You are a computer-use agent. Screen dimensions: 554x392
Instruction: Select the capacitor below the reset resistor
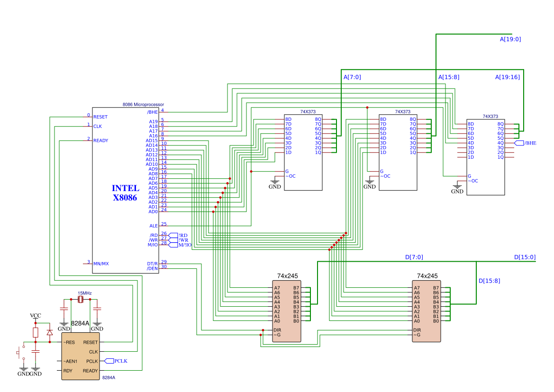[x=36, y=352]
